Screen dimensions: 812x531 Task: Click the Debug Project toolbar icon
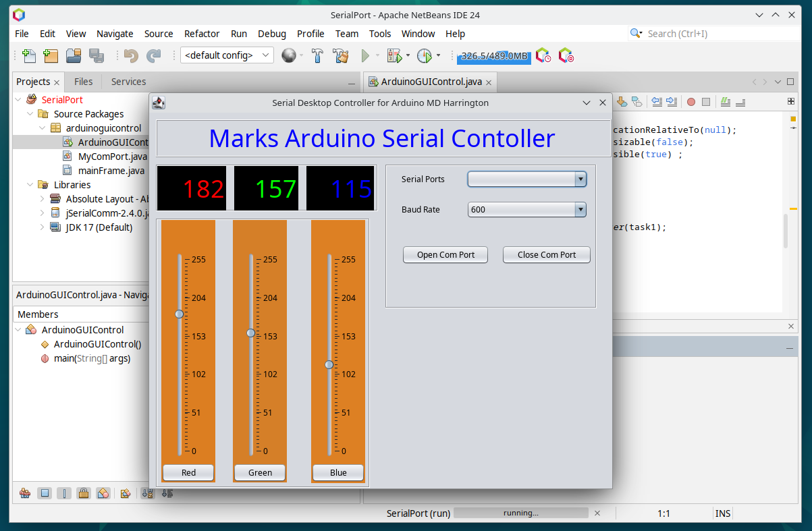point(394,56)
